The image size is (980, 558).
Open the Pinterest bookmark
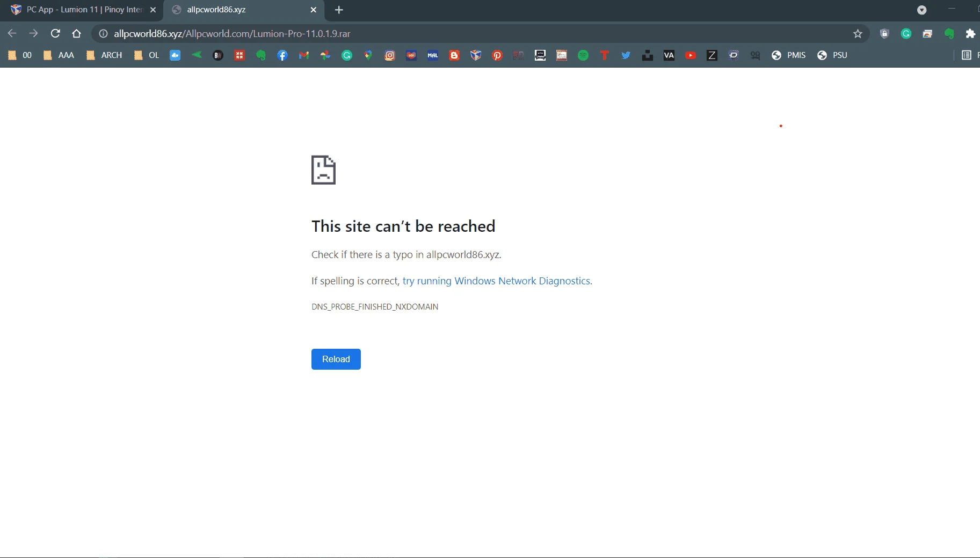[497, 55]
